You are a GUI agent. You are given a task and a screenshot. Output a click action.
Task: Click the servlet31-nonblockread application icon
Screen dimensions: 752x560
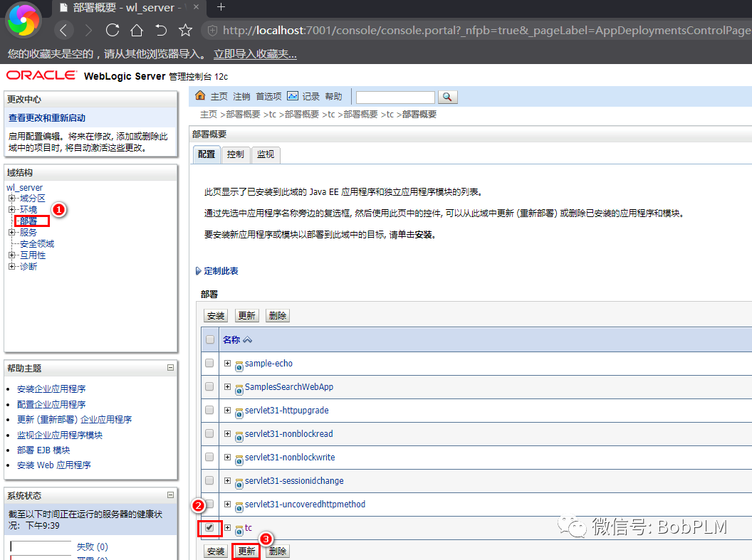(239, 436)
